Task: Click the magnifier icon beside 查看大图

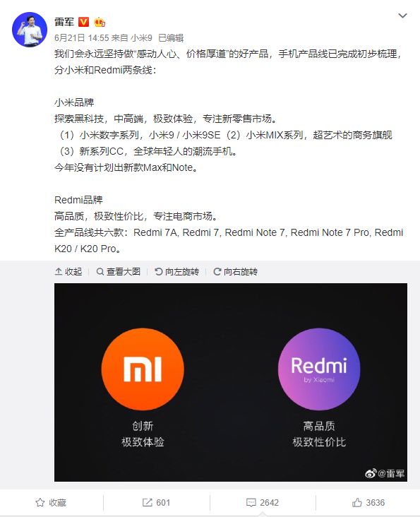Action: pos(100,272)
